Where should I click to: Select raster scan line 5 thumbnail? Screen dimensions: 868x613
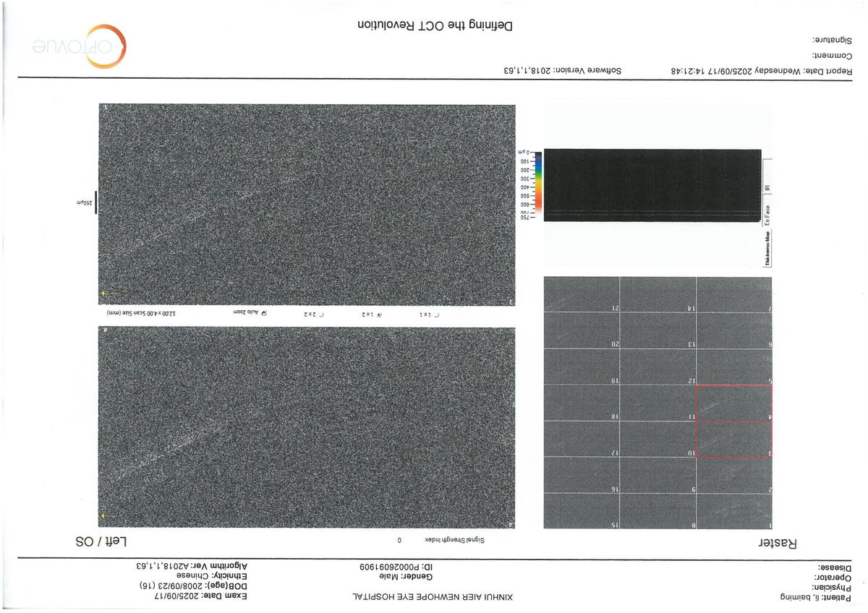point(733,366)
